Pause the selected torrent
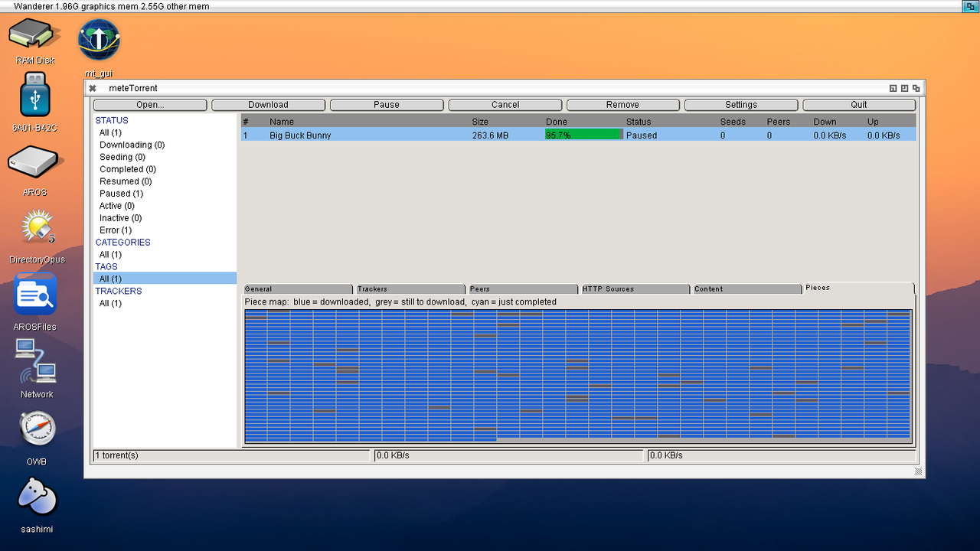The height and width of the screenshot is (551, 980). [x=387, y=105]
